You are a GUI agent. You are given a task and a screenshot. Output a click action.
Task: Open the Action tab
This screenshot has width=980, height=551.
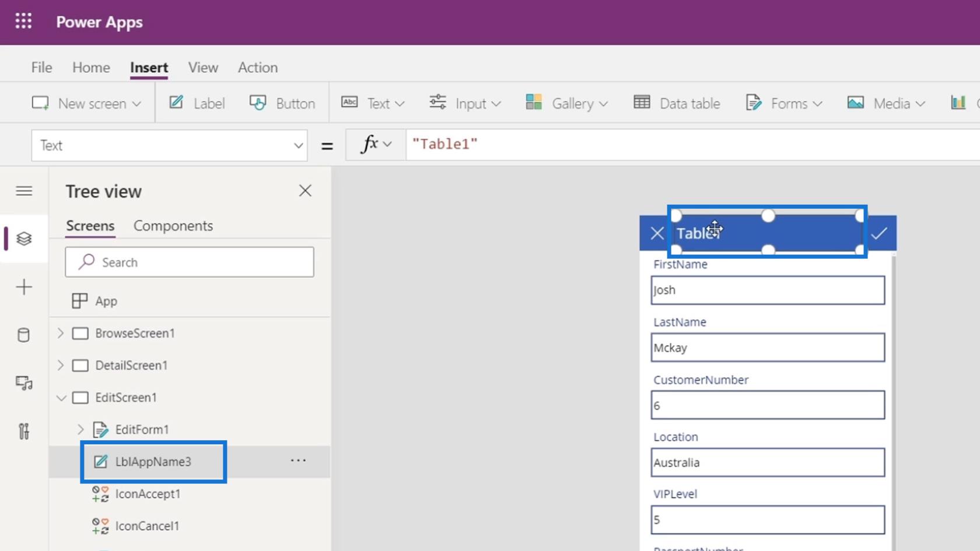(x=258, y=68)
